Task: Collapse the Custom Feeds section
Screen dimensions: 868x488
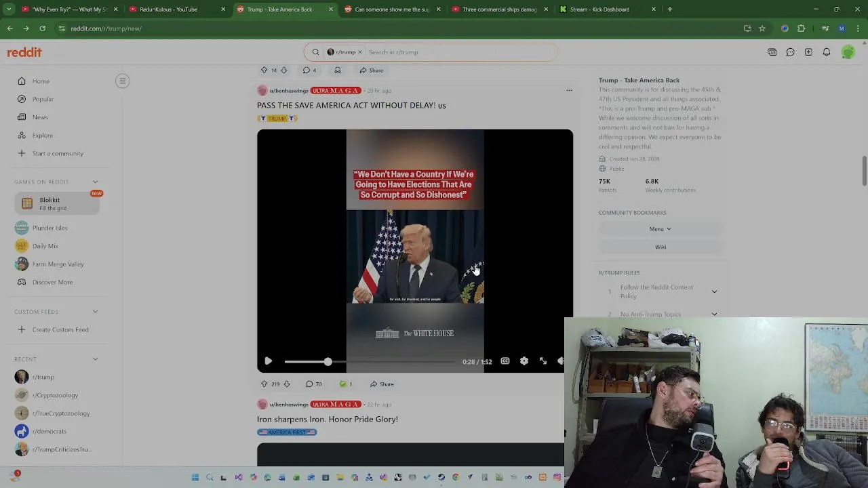Action: pyautogui.click(x=95, y=312)
